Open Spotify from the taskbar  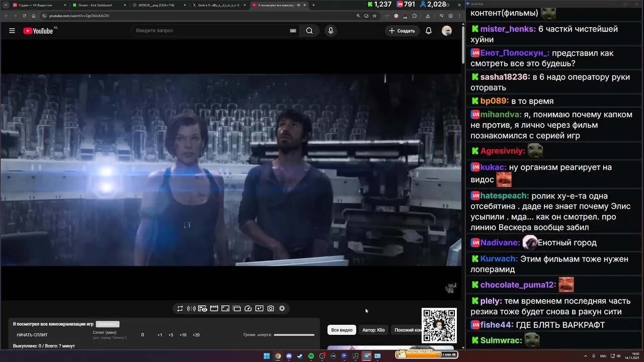[x=311, y=356]
